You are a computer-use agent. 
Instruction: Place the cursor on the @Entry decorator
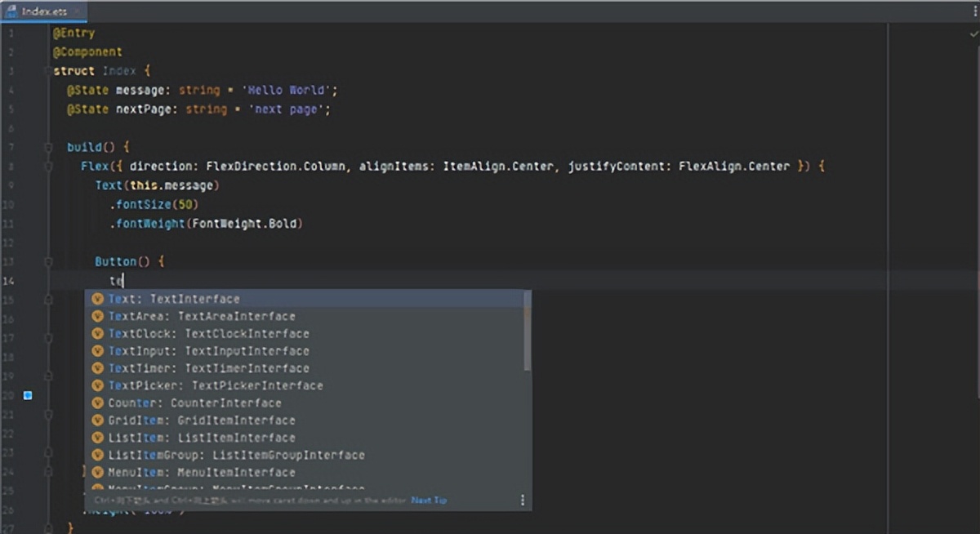[74, 33]
